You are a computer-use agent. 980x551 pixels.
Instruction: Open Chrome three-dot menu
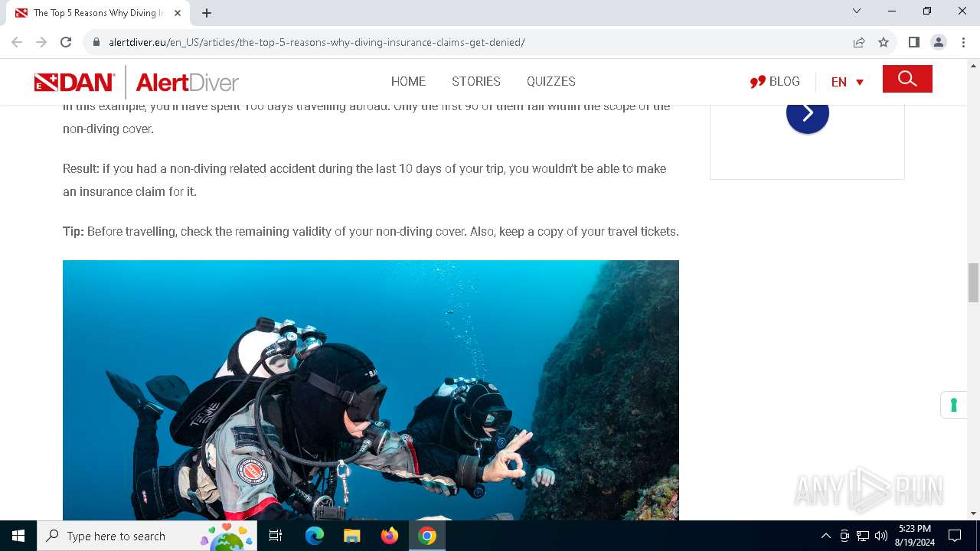(x=963, y=42)
